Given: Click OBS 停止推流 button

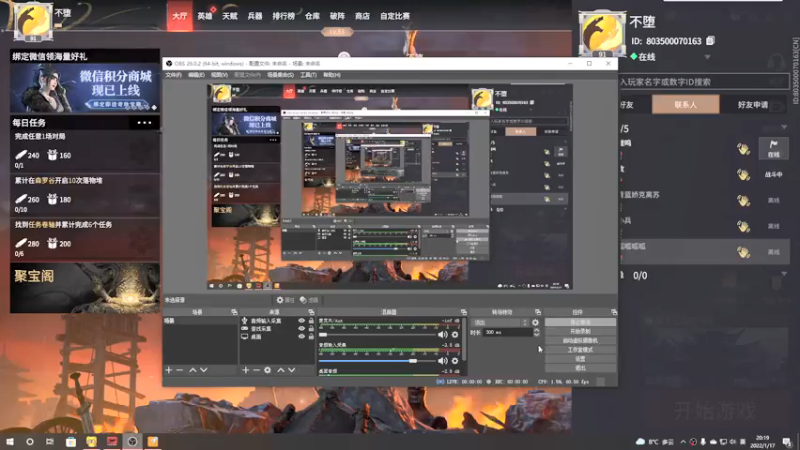Looking at the screenshot, I should [x=580, y=322].
